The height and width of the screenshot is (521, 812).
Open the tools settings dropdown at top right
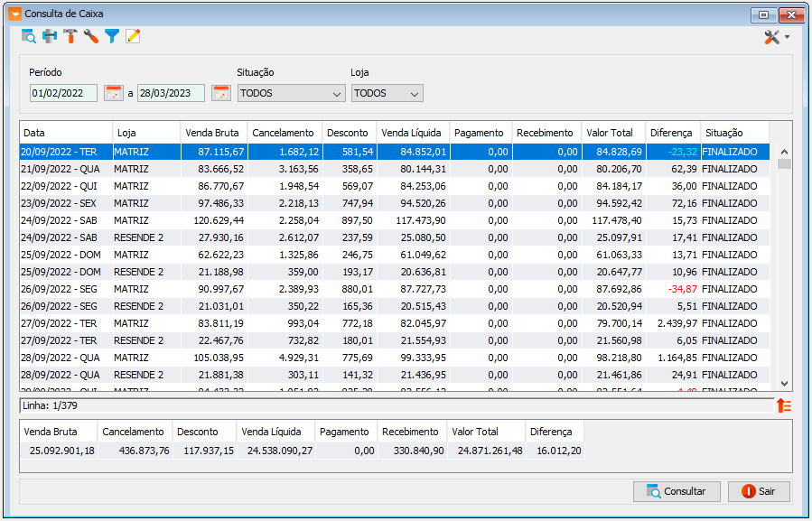coord(776,37)
